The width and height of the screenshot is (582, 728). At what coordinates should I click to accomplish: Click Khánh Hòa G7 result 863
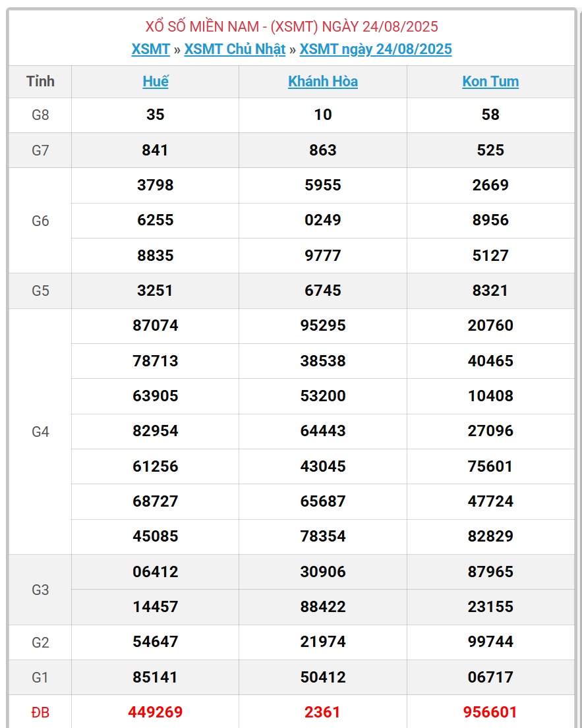pos(323,150)
